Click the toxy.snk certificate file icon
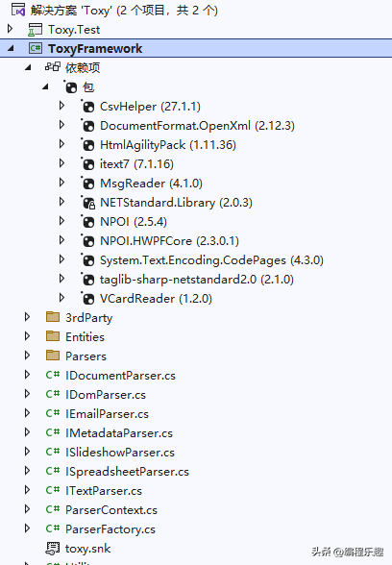 coord(53,548)
